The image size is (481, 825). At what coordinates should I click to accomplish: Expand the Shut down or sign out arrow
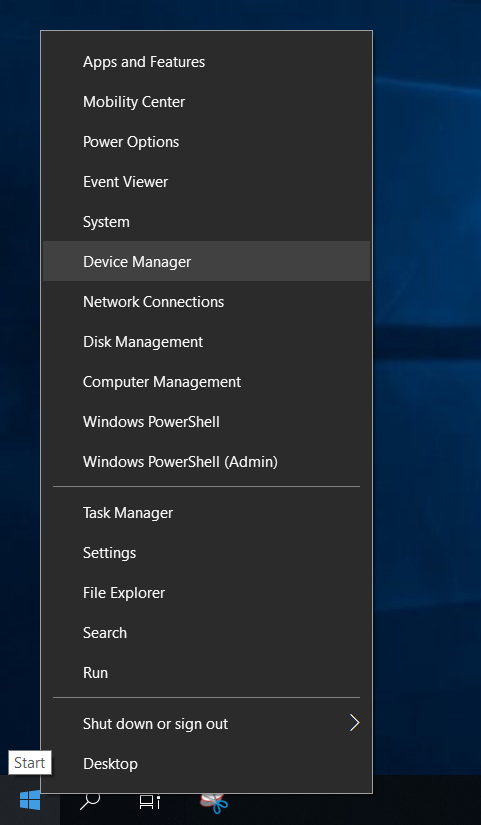point(355,723)
